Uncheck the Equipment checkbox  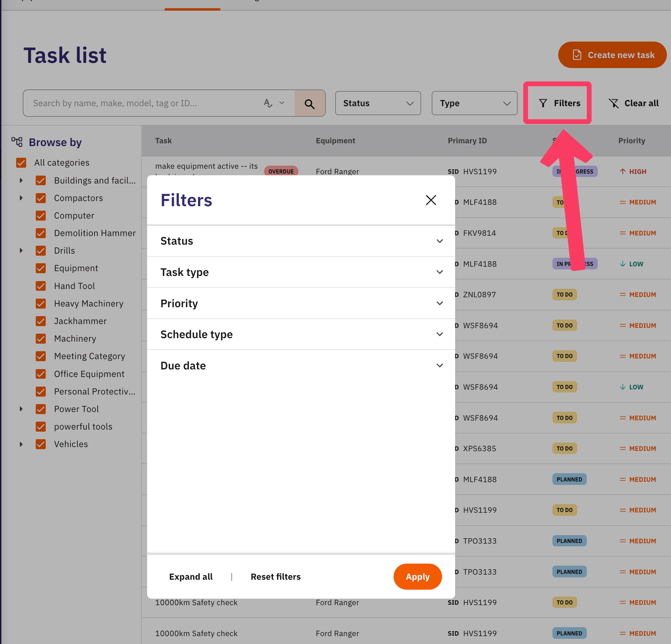(x=41, y=268)
